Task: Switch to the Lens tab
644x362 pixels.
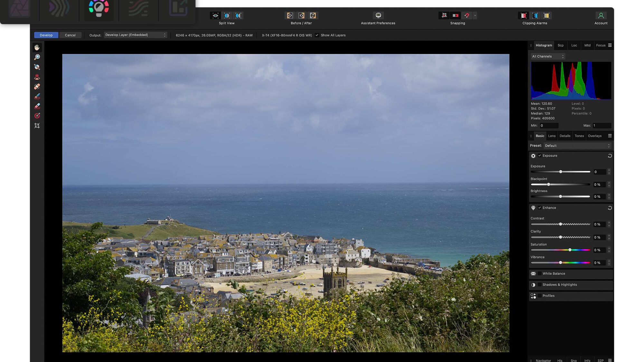Action: [x=552, y=136]
